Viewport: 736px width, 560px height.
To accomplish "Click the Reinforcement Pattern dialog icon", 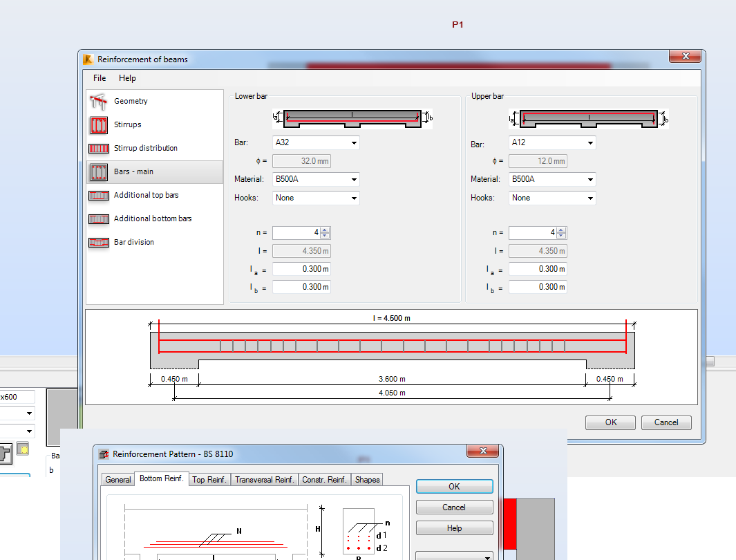I will (x=104, y=454).
